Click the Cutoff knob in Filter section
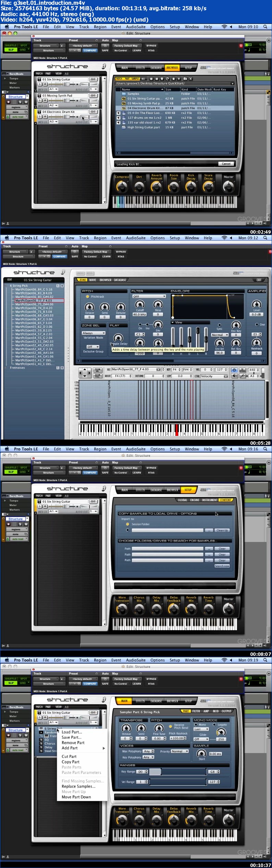Viewport: 272px width, 868px height. 140,304
